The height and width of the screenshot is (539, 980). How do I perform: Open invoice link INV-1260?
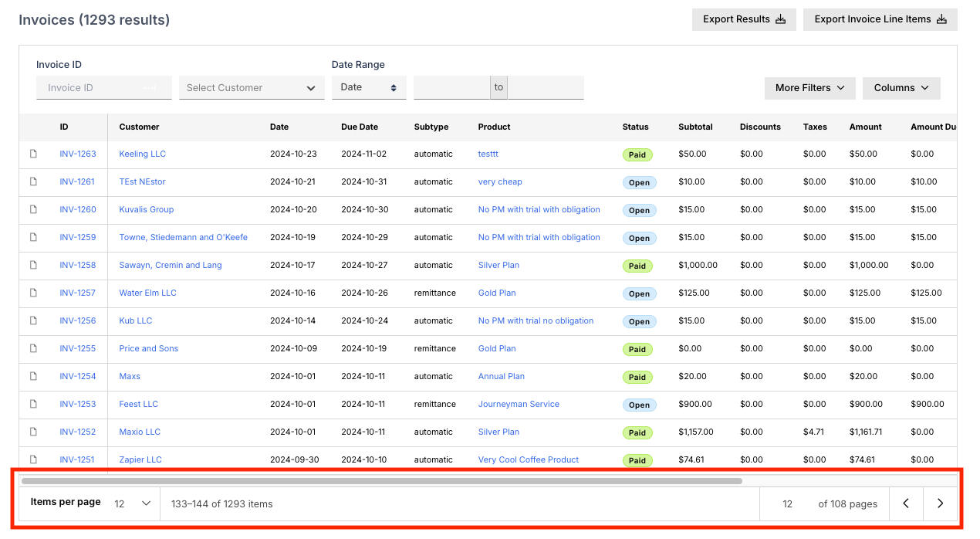(x=78, y=209)
